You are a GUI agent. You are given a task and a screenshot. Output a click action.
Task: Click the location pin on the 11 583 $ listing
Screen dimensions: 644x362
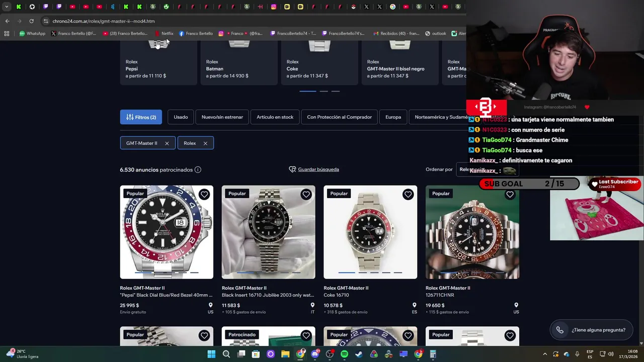coord(312,305)
